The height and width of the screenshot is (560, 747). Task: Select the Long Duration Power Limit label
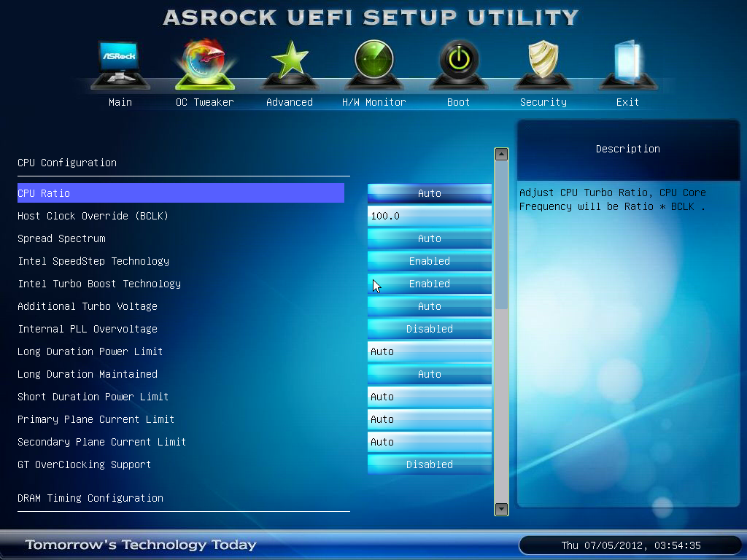(x=90, y=351)
